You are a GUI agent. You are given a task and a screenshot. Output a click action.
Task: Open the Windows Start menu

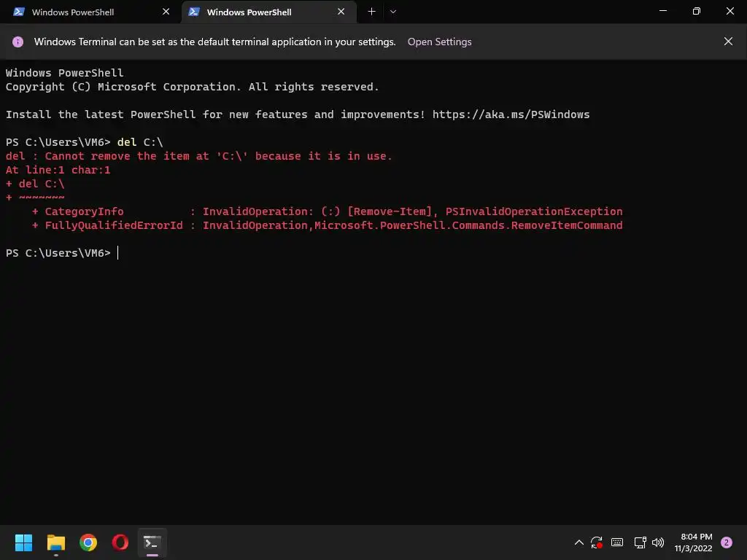click(23, 542)
